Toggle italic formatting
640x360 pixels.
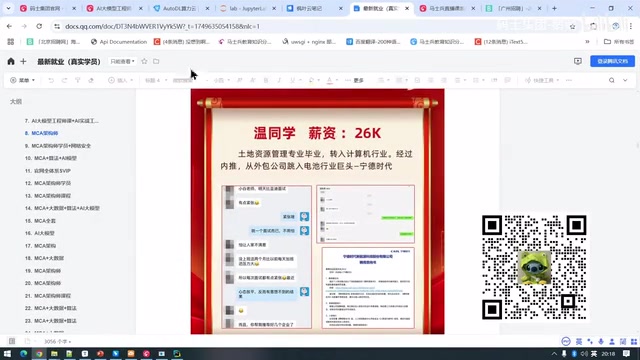279,80
